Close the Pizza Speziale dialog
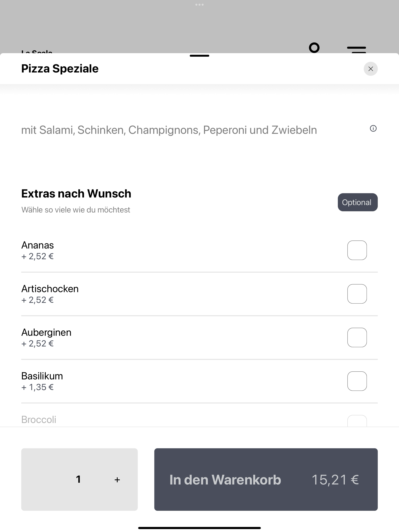399x532 pixels. (370, 69)
